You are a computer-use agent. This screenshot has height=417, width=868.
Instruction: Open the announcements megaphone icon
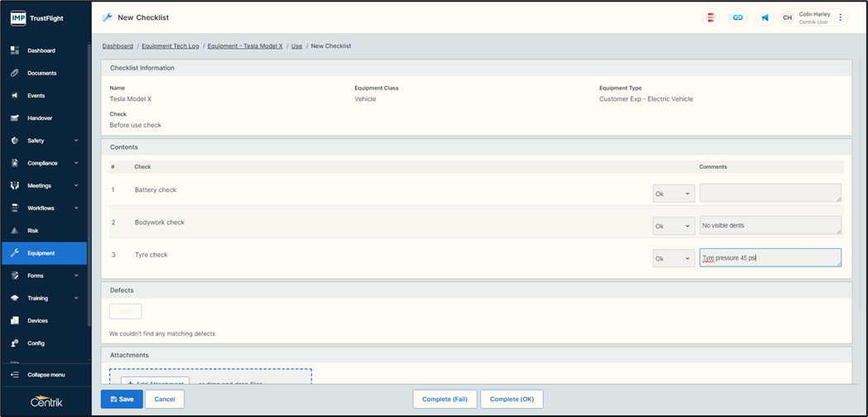[x=765, y=17]
